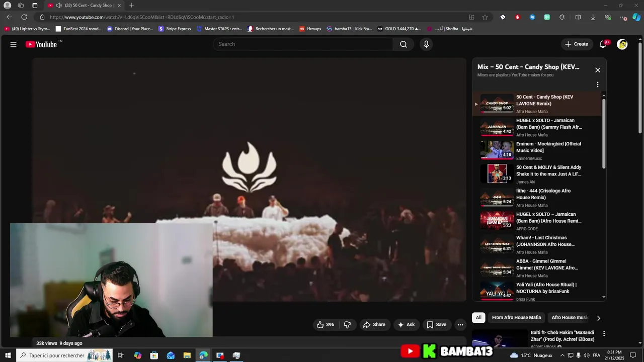
Task: Click the Create button
Action: coord(576,44)
